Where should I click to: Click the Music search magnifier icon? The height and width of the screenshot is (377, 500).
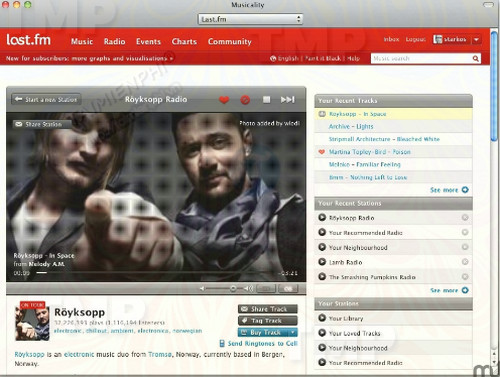click(476, 59)
